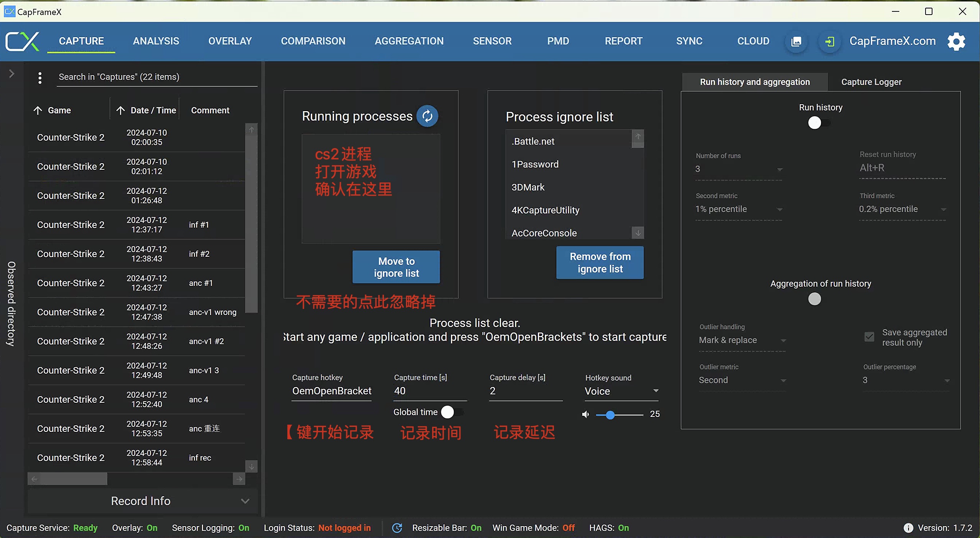Open the Second metric dropdown
980x538 pixels.
[738, 209]
